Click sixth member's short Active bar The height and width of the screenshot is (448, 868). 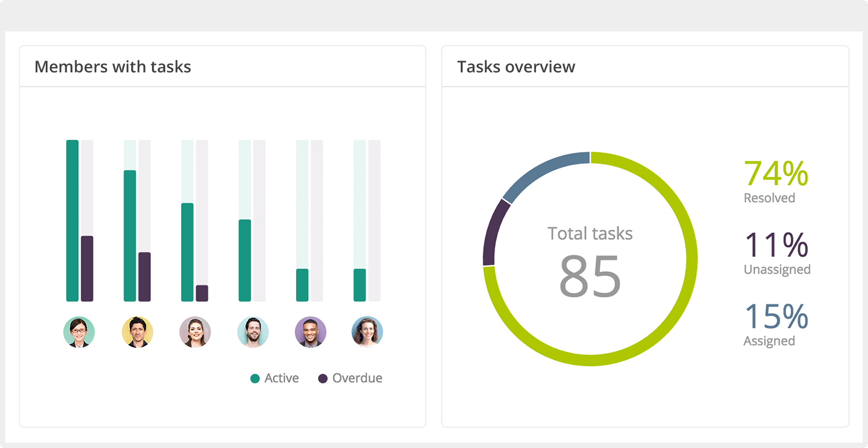(360, 285)
